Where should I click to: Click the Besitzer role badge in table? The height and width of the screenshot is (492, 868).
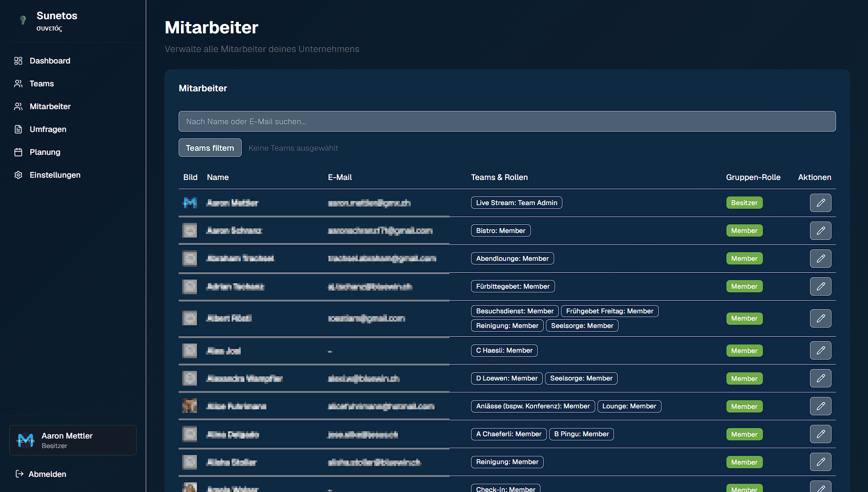click(x=744, y=203)
